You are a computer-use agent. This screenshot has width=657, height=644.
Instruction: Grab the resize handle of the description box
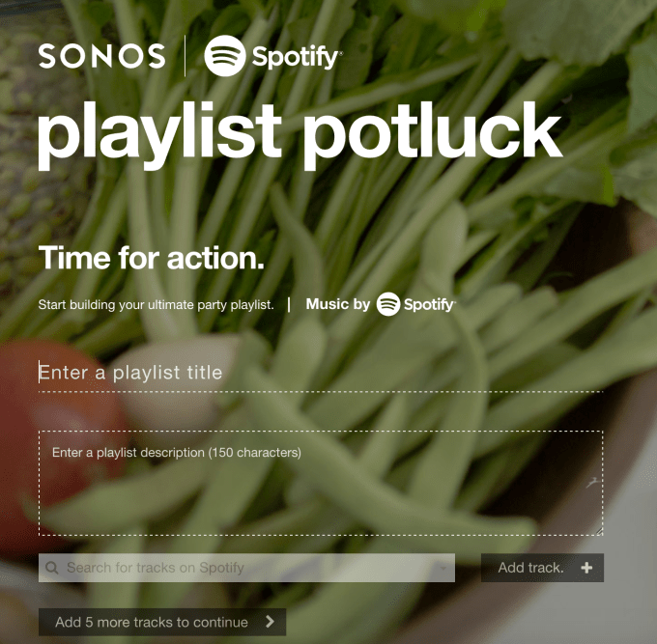coord(599,531)
